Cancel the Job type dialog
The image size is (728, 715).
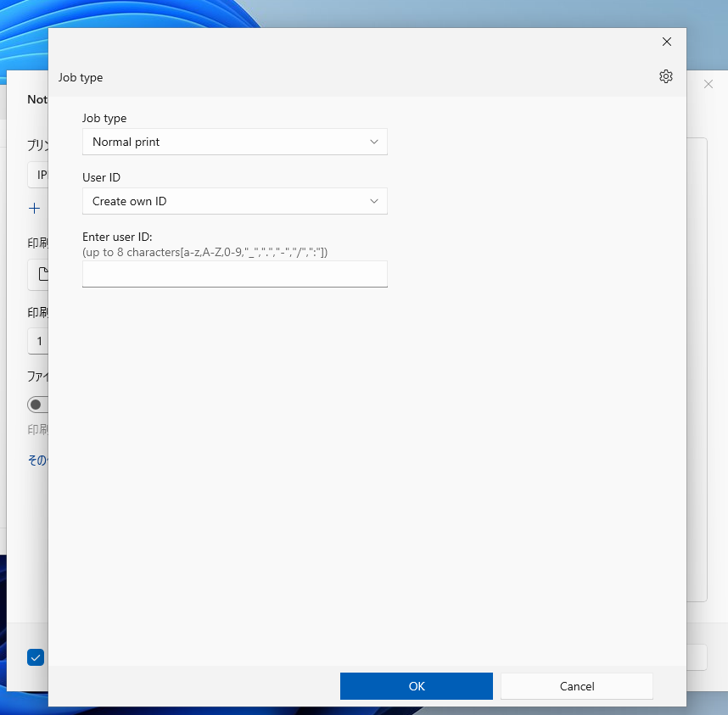point(576,686)
